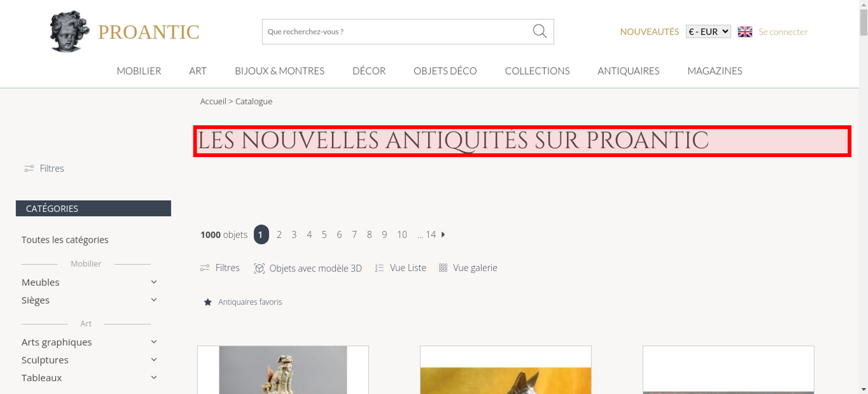Image resolution: width=868 pixels, height=394 pixels.
Task: Expand the Meubles category
Action: coord(154,282)
